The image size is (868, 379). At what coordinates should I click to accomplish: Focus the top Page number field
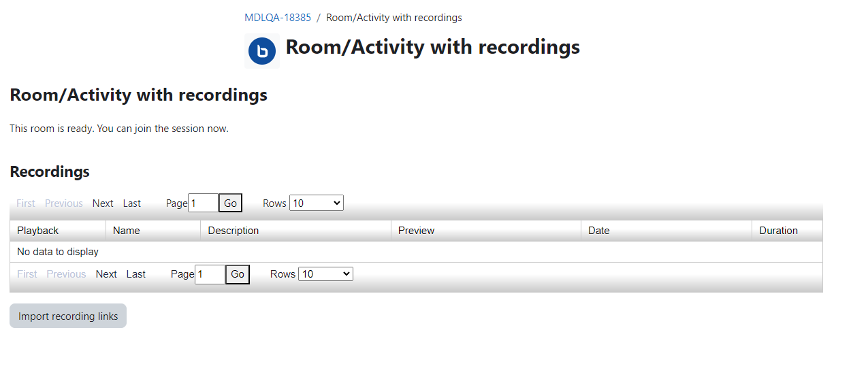point(203,203)
